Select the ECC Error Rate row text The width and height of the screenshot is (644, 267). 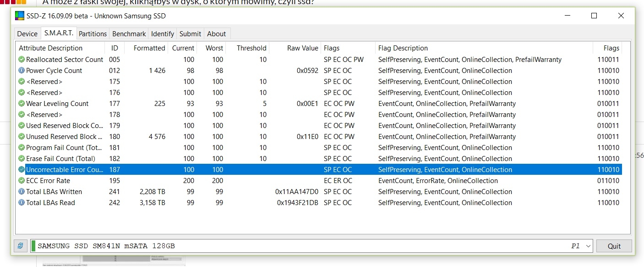tap(48, 181)
